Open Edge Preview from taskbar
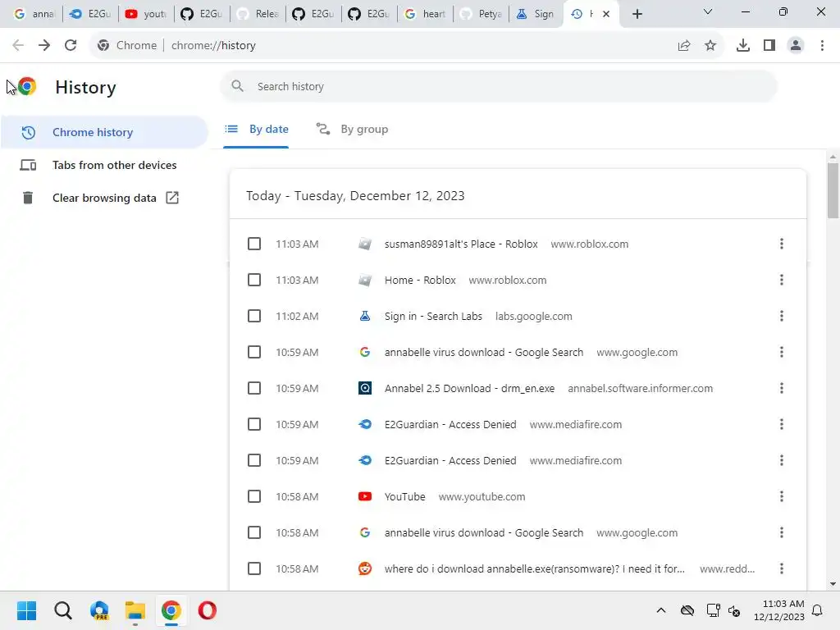Screen dimensions: 840x630 pos(99,610)
